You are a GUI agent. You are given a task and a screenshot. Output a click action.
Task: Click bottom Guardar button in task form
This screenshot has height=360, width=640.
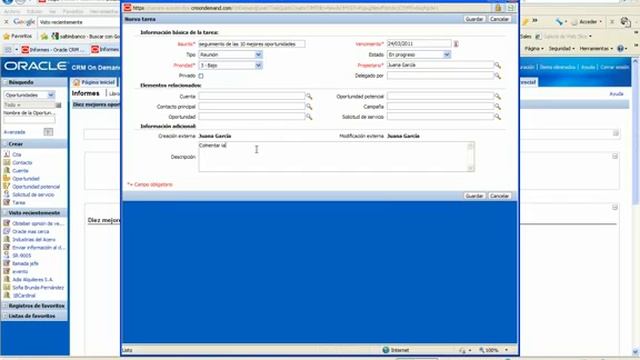[474, 196]
